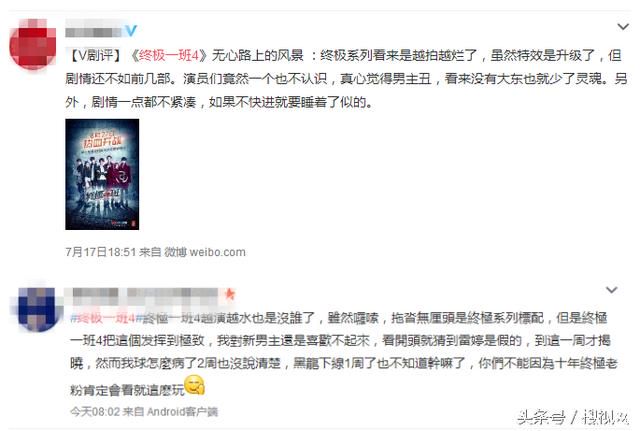
Task: View the drama poster thumbnail image
Action: pos(102,174)
